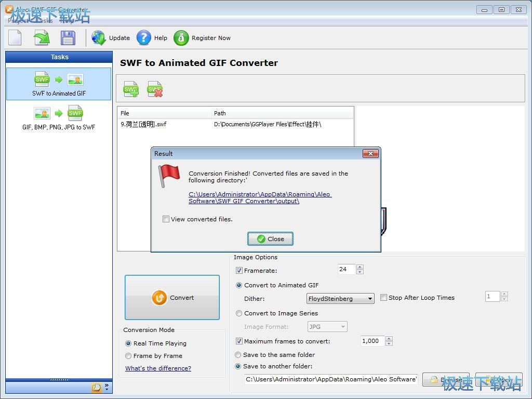Open the What's the difference? link

[158, 368]
